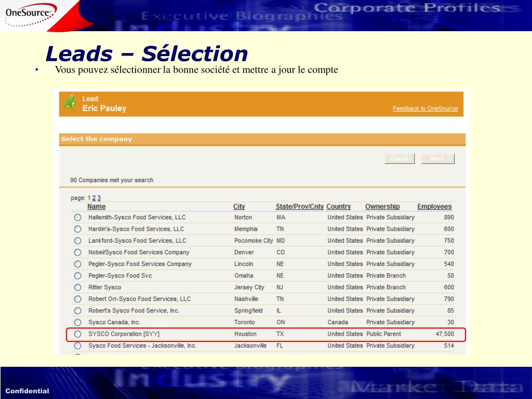The image size is (532, 399).
Task: Sort by the Country column header
Action: tap(339, 206)
